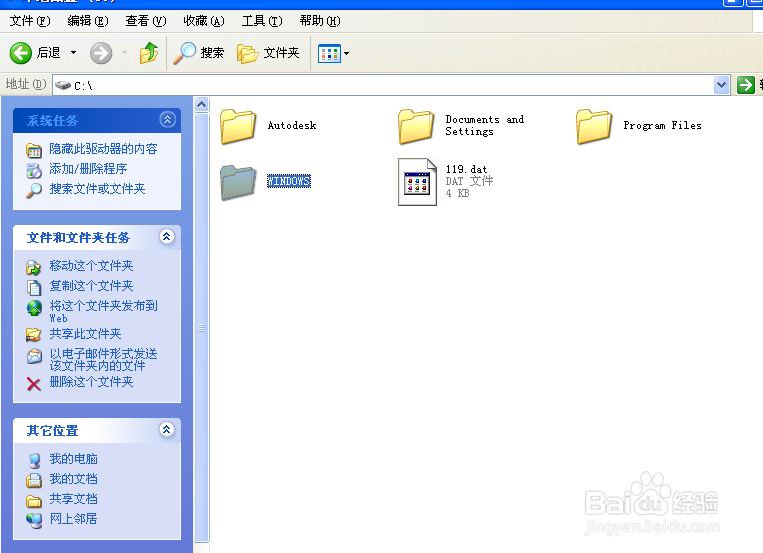This screenshot has height=553, width=763.
Task: Click the My Computer icon in sidebar
Action: tap(34, 461)
